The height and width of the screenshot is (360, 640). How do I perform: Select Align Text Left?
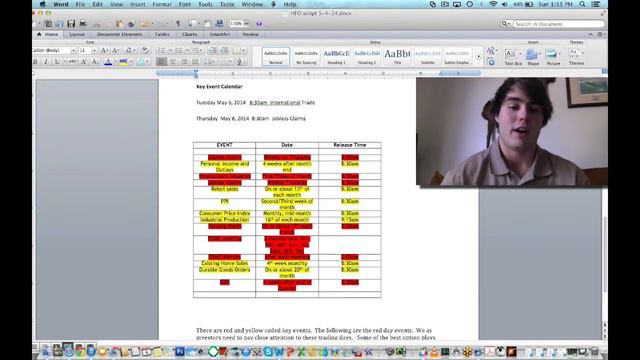coord(162,62)
